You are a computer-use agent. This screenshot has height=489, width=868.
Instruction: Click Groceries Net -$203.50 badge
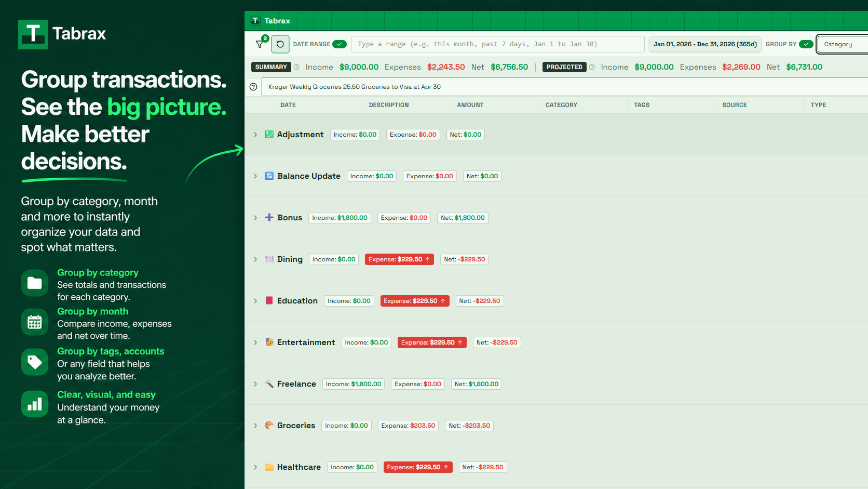[x=469, y=426]
